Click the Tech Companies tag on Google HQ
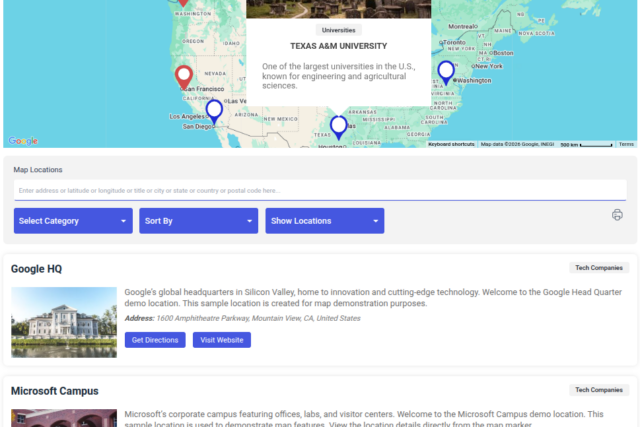The image size is (640, 427). [599, 268]
